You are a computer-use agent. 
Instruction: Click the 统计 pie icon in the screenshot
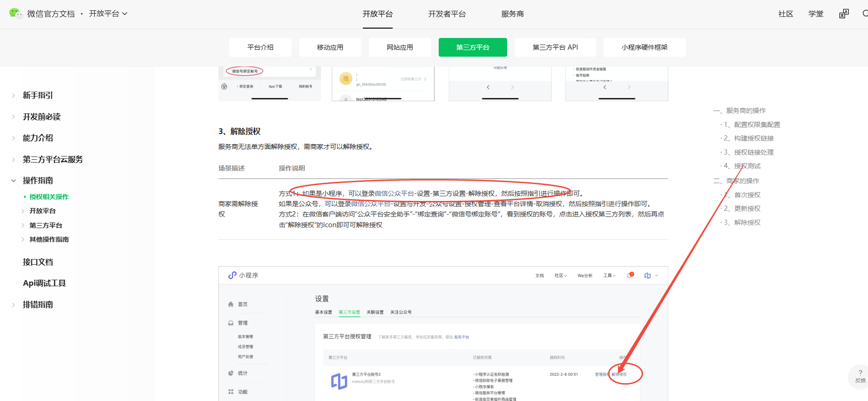[231, 373]
